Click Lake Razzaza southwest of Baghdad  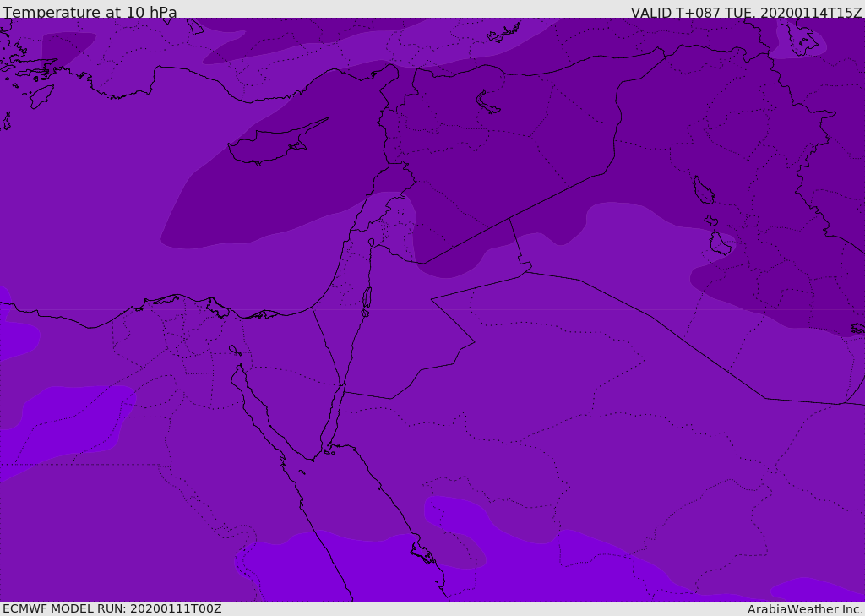[719, 243]
